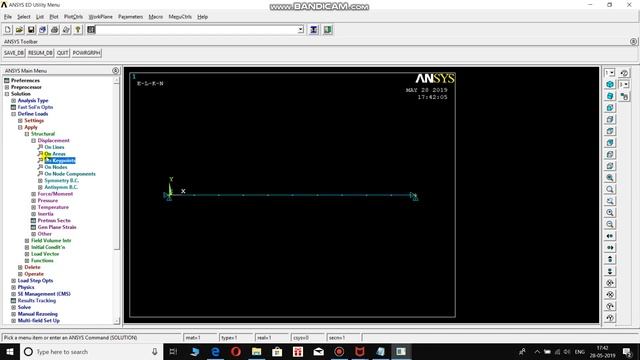Click the Isometric View cube icon
Screen dimensions: 640x360
coord(610,84)
